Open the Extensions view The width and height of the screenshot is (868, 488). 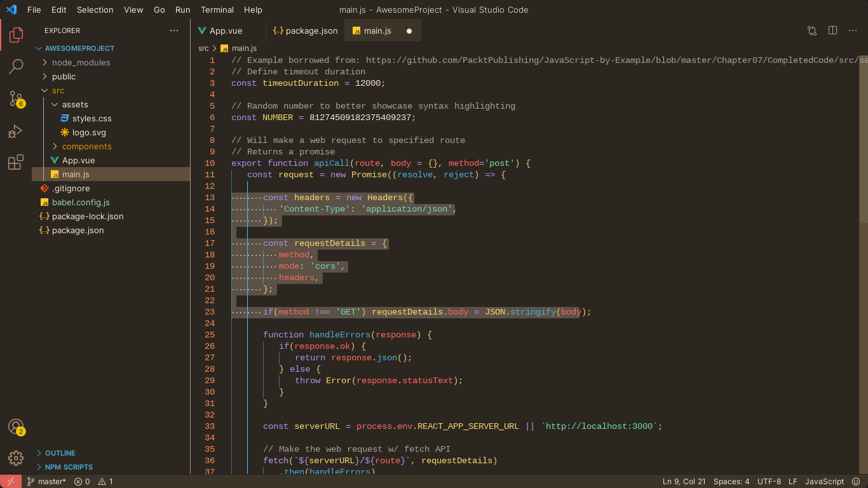[x=16, y=162]
